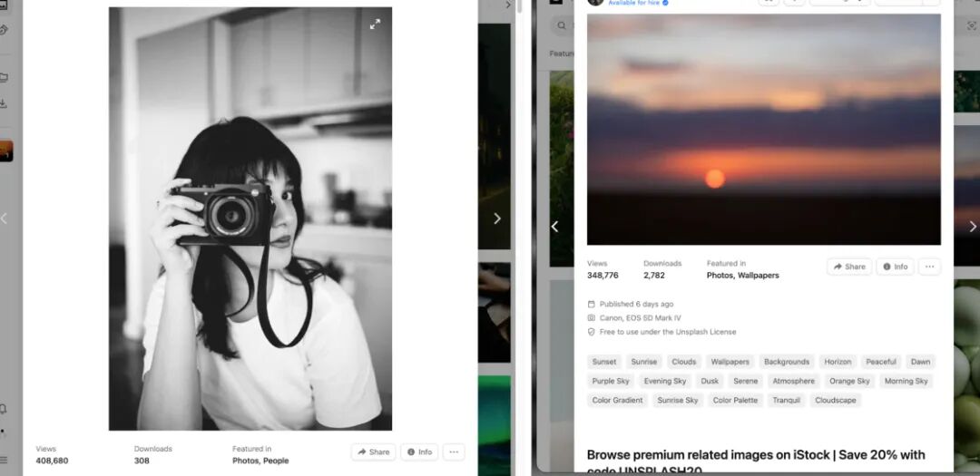Select the Clouds tag
This screenshot has height=476, width=980.
(684, 362)
